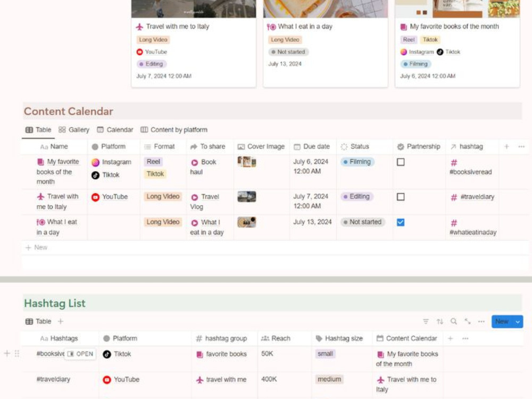The height and width of the screenshot is (399, 532).
Task: Open dropdown arrow on blue New button
Action: tap(518, 322)
